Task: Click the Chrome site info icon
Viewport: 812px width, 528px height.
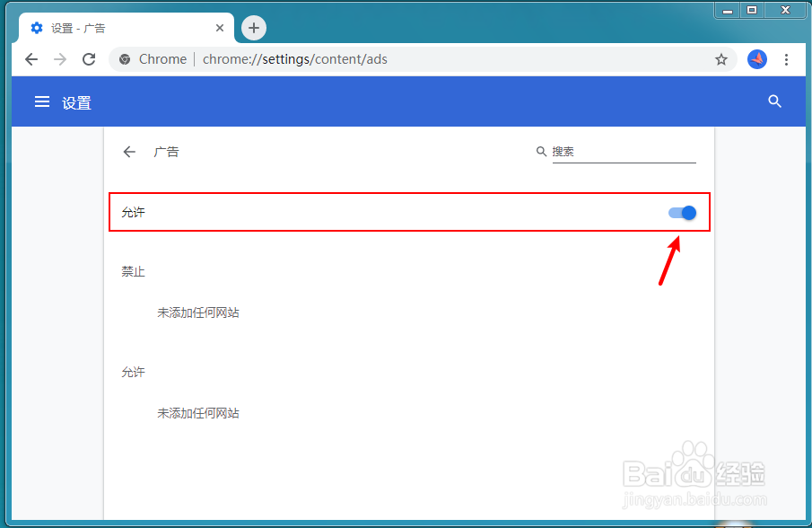Action: tap(125, 59)
